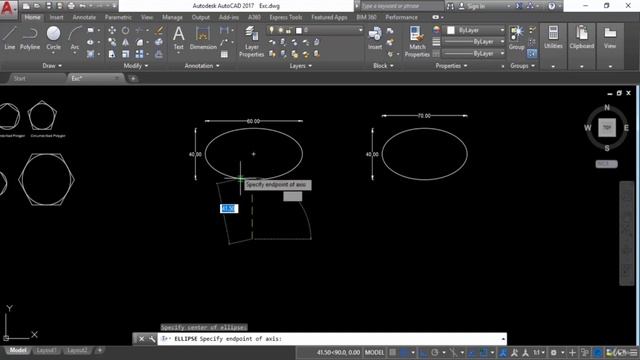Click the Erase tool icon

[159, 31]
